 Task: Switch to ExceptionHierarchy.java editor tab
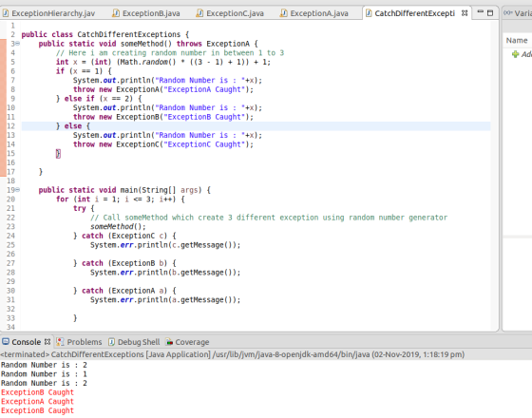tap(49, 13)
